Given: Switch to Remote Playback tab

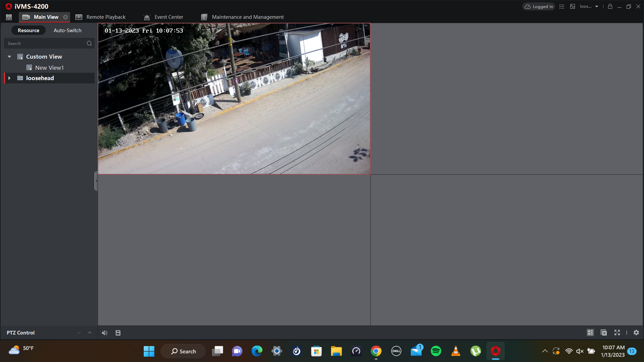Looking at the screenshot, I should tap(106, 17).
